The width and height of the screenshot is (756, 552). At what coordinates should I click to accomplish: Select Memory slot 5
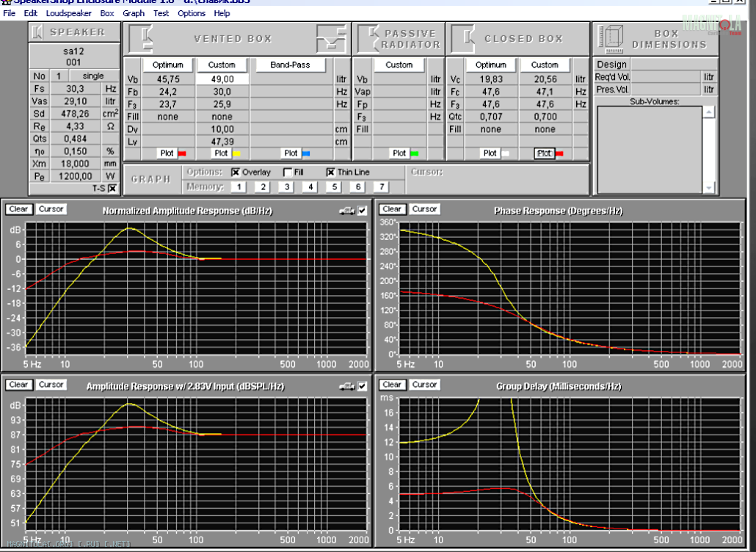point(334,187)
